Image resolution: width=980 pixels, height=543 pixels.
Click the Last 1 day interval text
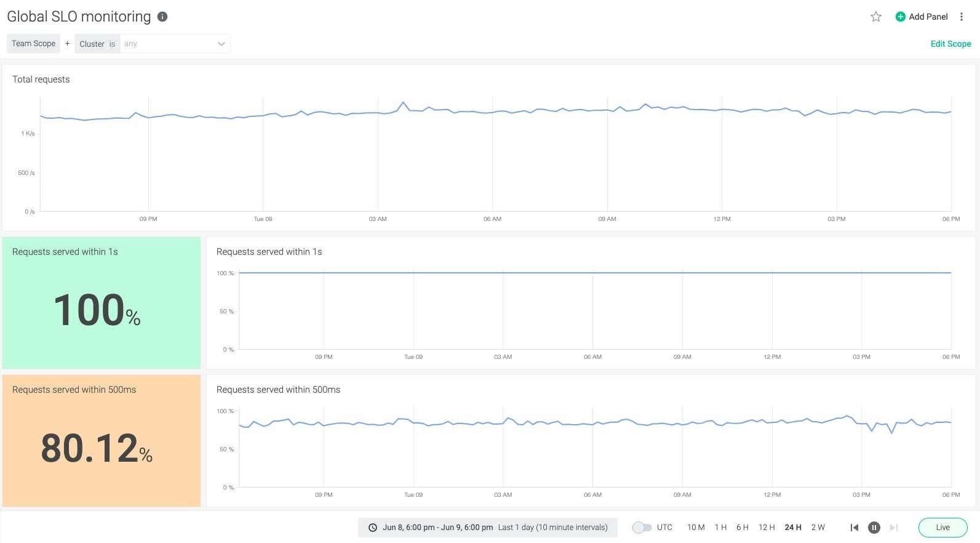coord(552,528)
